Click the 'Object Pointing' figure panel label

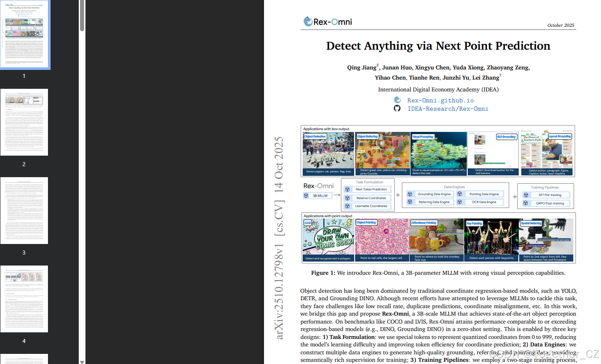click(x=366, y=223)
